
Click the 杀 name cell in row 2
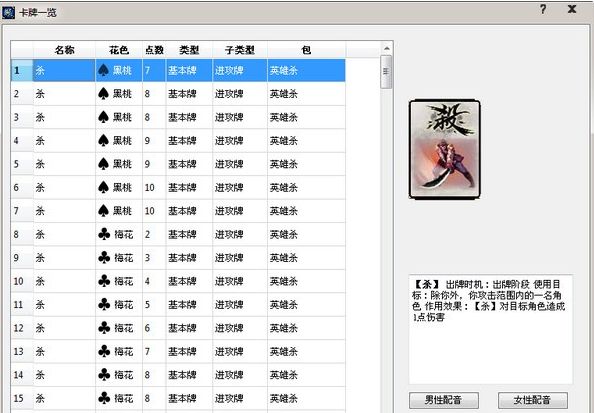point(64,94)
